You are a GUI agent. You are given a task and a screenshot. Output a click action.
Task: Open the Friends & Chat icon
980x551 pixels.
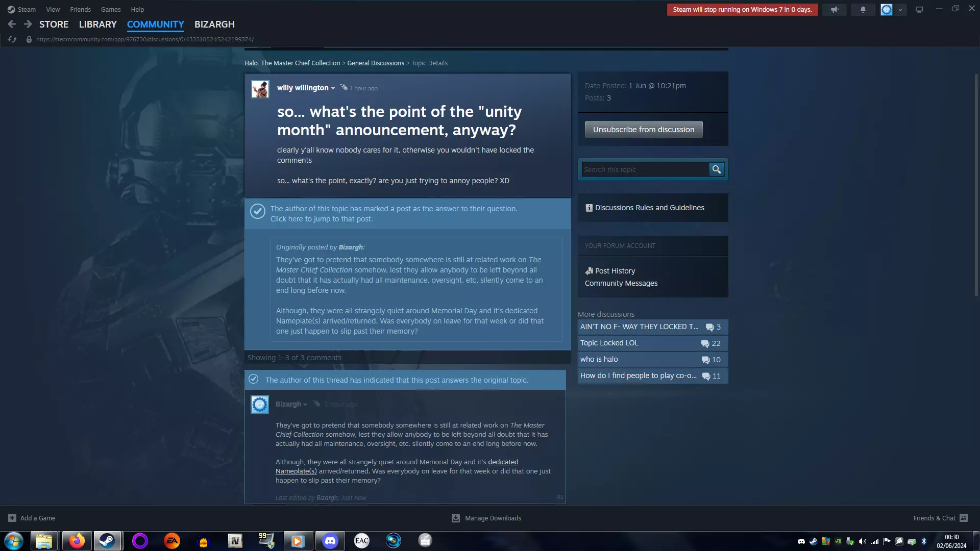click(964, 518)
